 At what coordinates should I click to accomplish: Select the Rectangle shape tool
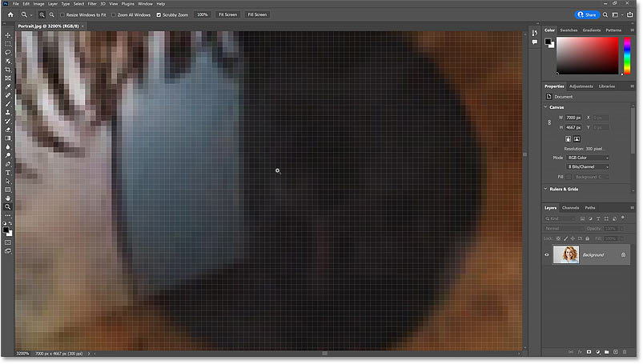pyautogui.click(x=8, y=190)
